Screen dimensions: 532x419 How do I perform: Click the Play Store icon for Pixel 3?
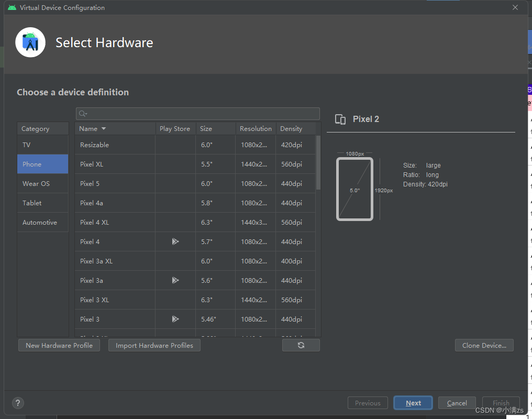coord(175,319)
